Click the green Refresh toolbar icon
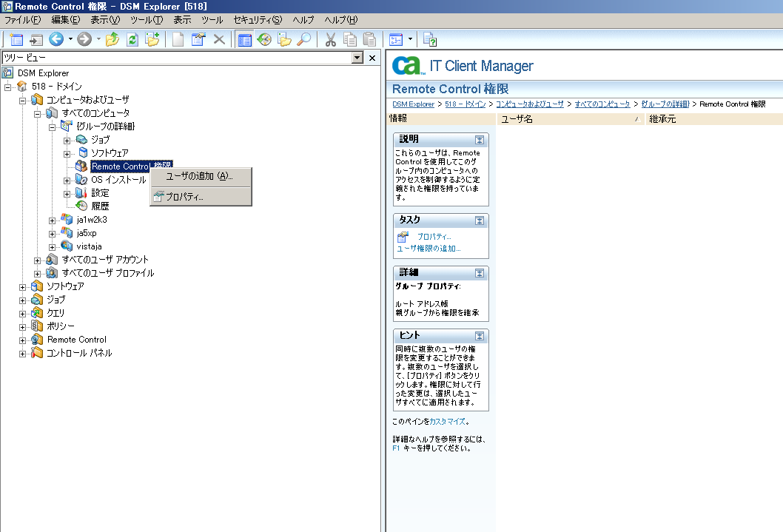The image size is (783, 532). (132, 39)
